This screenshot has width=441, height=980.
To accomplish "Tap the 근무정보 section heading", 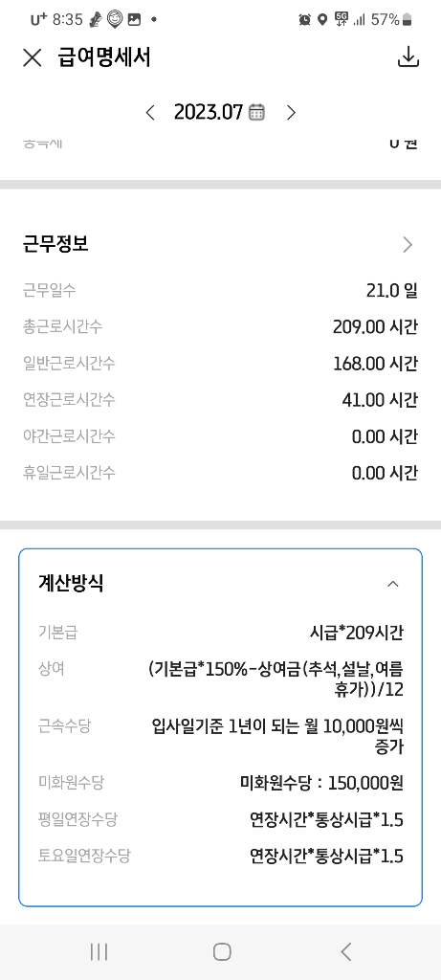I will tap(55, 244).
